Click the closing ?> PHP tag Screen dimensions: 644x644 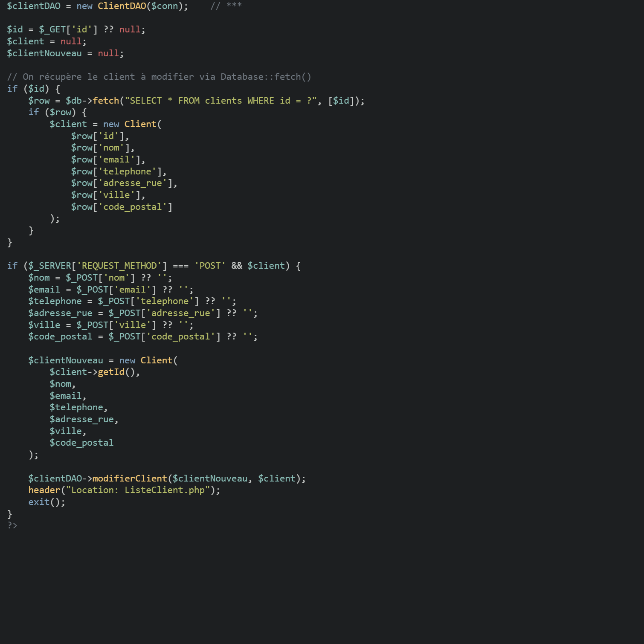click(12, 525)
